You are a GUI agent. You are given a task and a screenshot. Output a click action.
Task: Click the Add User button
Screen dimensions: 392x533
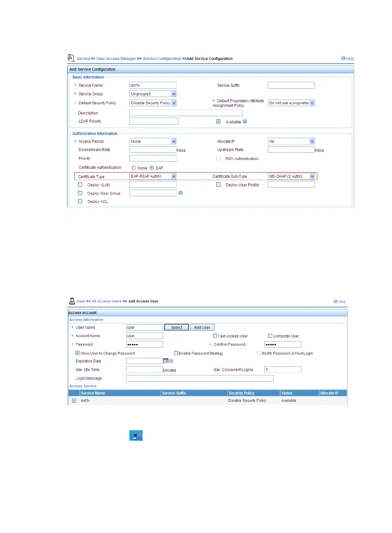pyautogui.click(x=202, y=327)
